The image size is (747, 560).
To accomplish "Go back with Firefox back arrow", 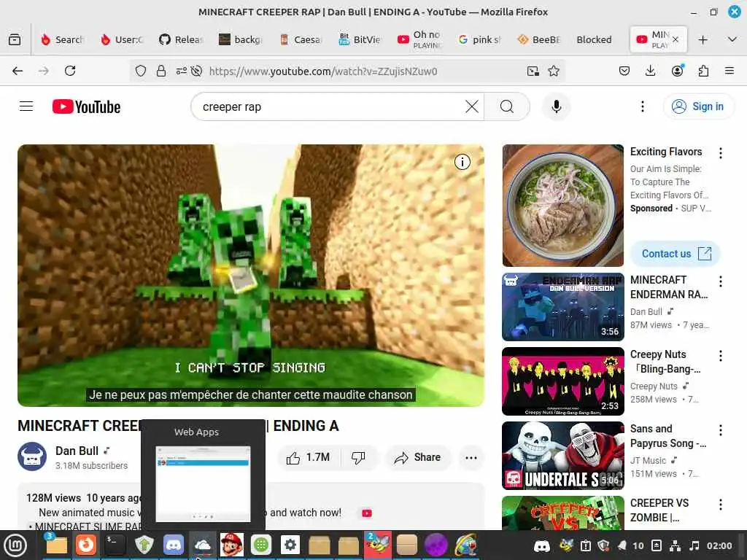I will pos(18,71).
